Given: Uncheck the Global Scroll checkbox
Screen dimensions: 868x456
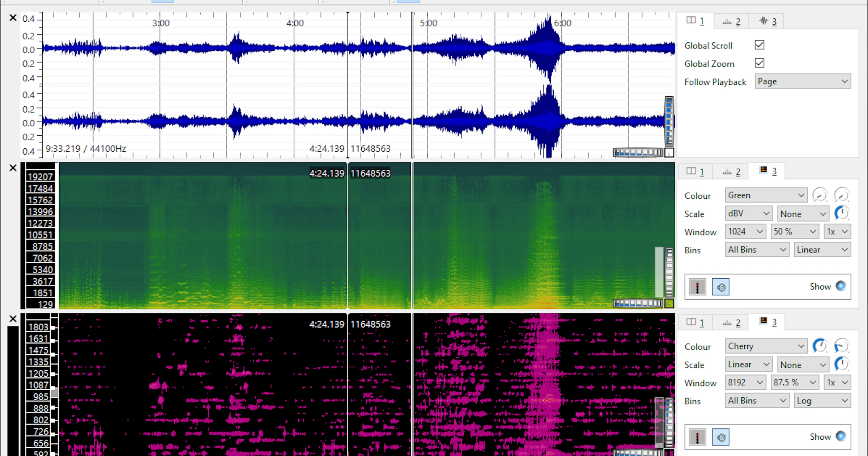Looking at the screenshot, I should coord(759,45).
